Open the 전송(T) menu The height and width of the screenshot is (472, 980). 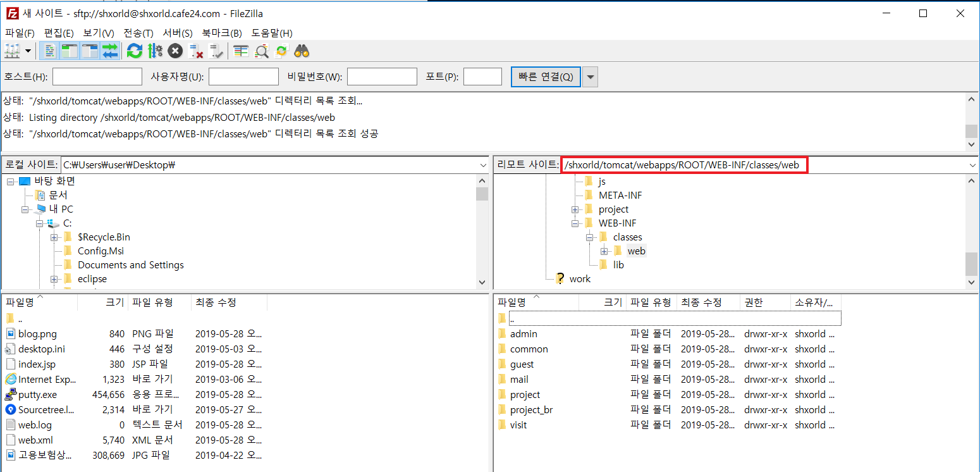[138, 33]
